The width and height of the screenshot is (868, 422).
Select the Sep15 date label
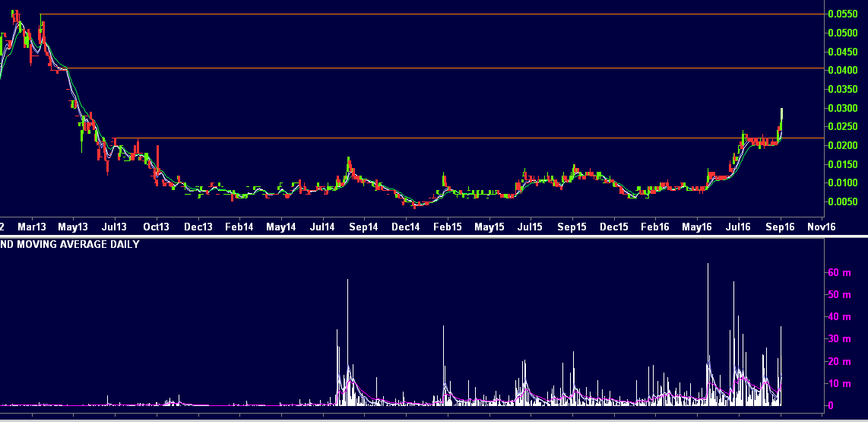(572, 227)
